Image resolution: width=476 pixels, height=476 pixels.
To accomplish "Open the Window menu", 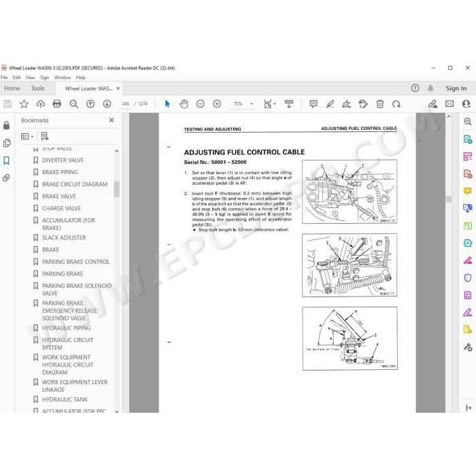I will (63, 78).
